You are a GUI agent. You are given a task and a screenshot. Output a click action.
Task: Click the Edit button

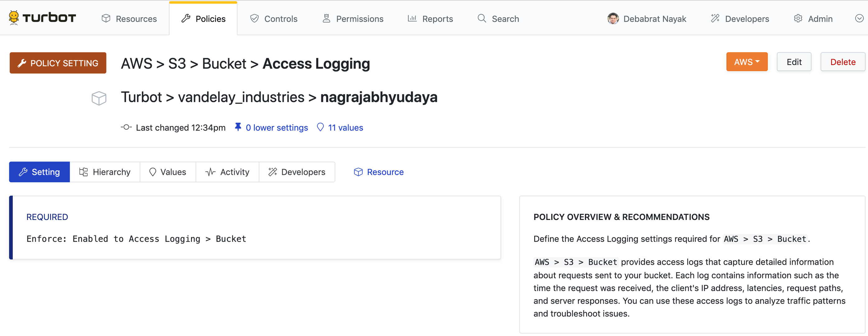[794, 62]
